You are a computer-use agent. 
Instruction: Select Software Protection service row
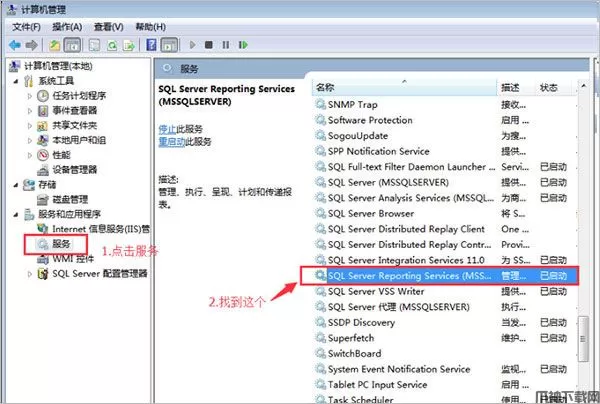(x=445, y=120)
